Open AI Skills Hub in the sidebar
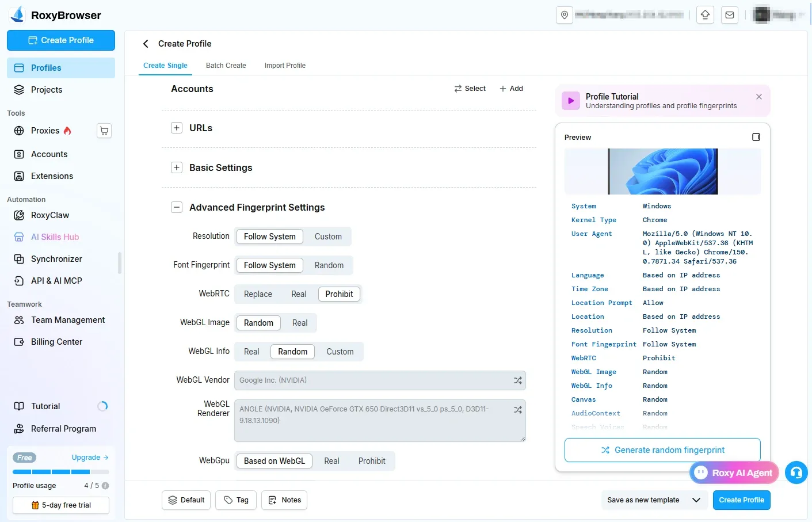Screen dimensions: 812x522 tap(61, 237)
